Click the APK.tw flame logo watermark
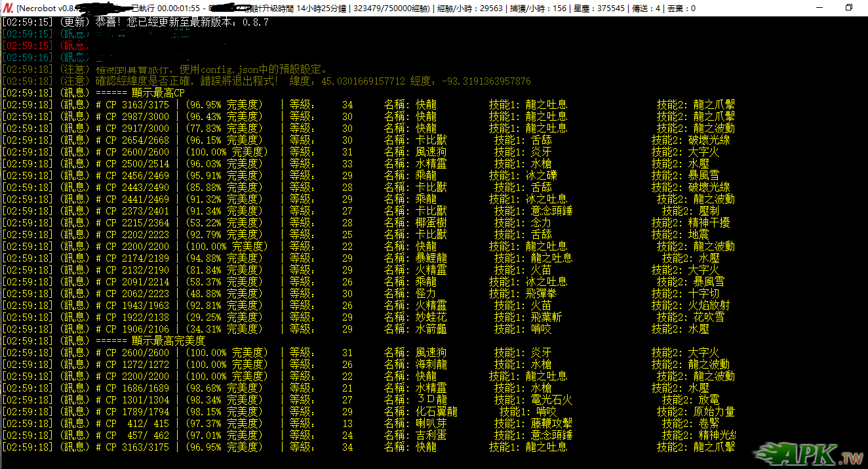 [808, 454]
